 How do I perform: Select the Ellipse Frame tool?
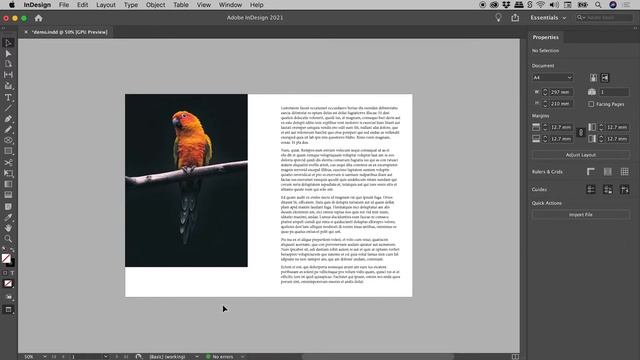pos(8,140)
